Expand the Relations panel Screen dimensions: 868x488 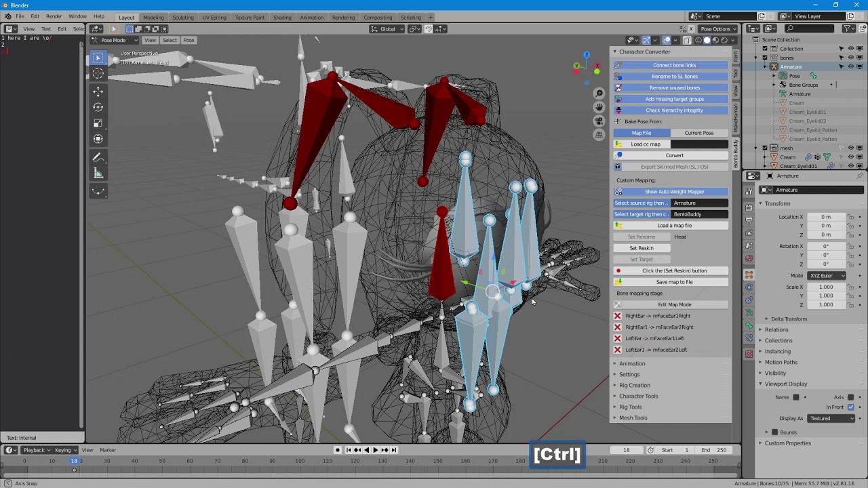pos(776,330)
